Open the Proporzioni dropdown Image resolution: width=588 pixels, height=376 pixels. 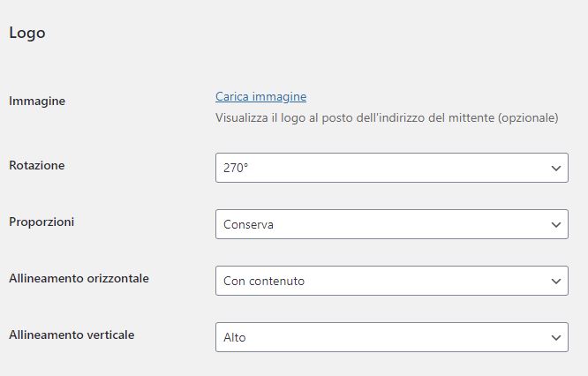coord(391,224)
